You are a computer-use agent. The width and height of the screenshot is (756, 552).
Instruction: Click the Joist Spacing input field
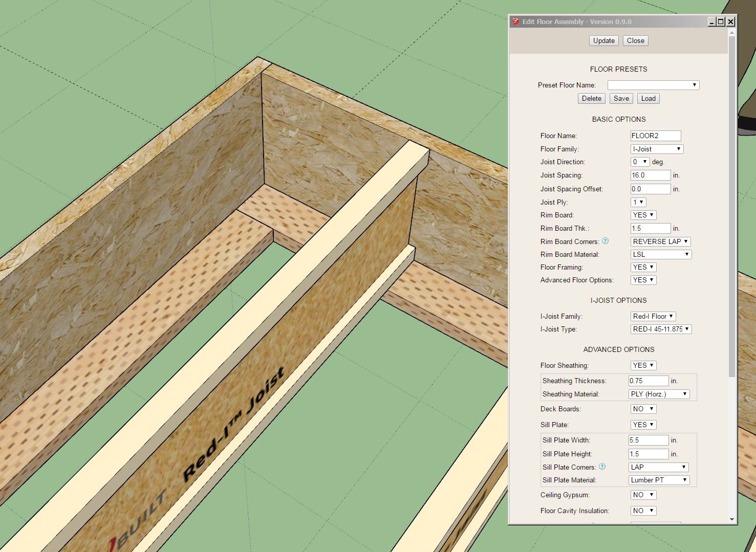coord(651,175)
